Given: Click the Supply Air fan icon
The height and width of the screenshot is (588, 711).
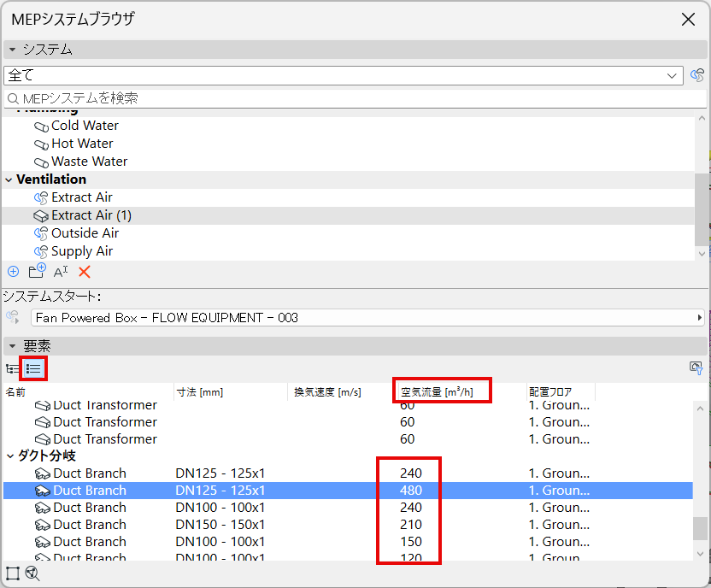Looking at the screenshot, I should click(41, 251).
